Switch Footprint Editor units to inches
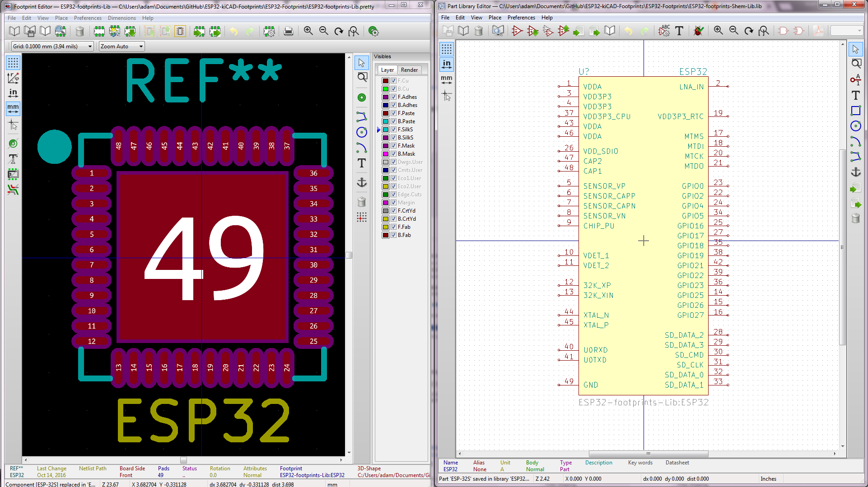The image size is (868, 487). coord(13,93)
